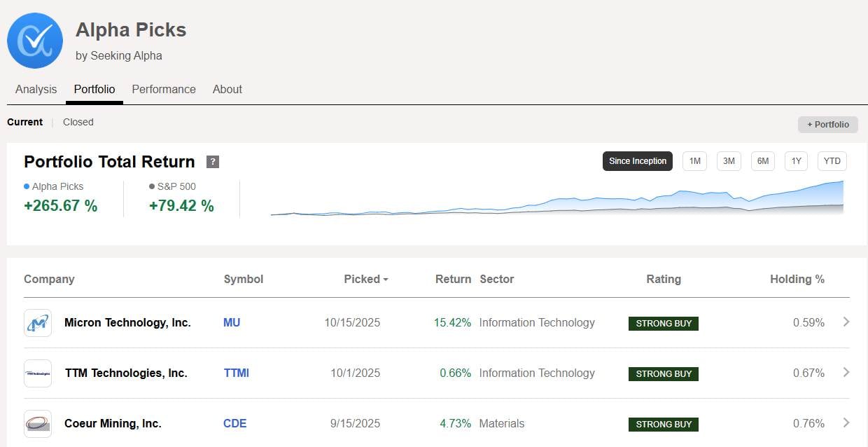Click the Alpha Picks +265.67 % value
This screenshot has height=447, width=868.
pyautogui.click(x=61, y=206)
